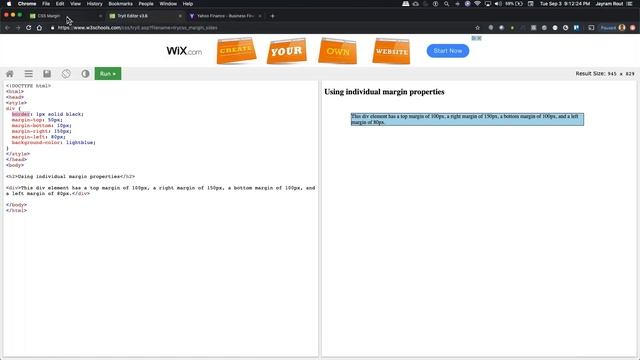Click the <!DOCTYPE html> line in code

(x=29, y=86)
